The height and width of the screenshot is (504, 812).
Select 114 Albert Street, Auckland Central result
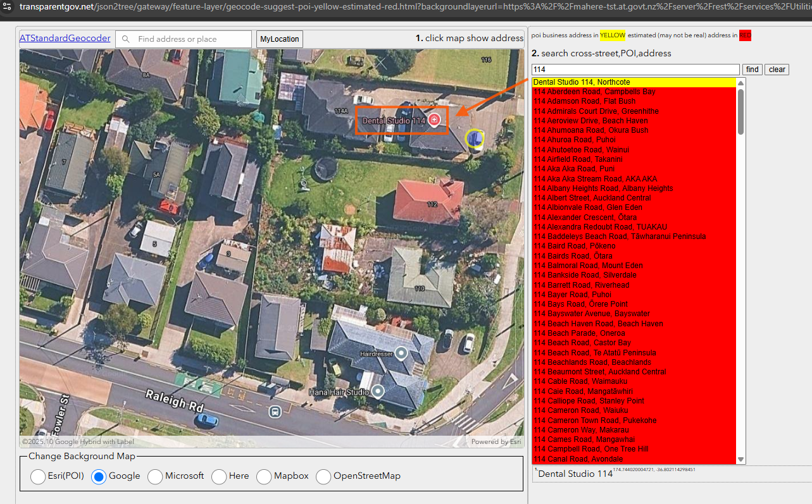(592, 198)
